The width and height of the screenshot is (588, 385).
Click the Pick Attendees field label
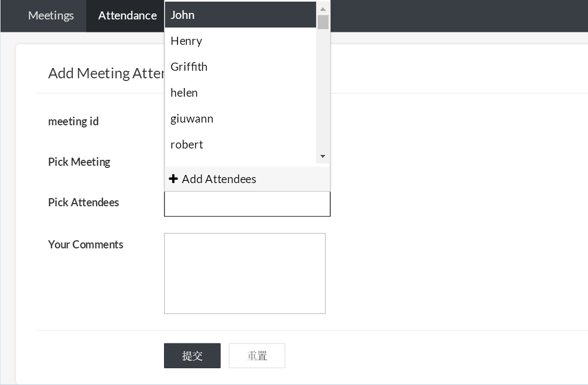pos(84,202)
